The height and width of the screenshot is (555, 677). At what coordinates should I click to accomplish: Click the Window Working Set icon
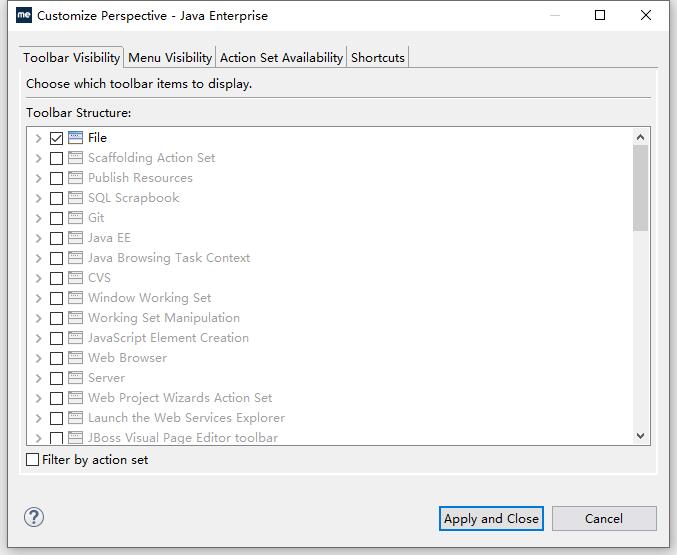tap(75, 298)
